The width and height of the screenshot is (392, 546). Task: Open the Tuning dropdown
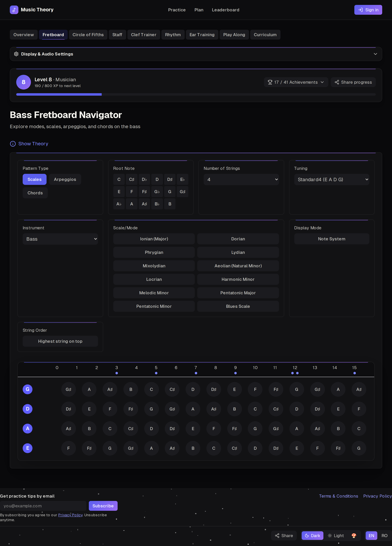[x=332, y=179]
